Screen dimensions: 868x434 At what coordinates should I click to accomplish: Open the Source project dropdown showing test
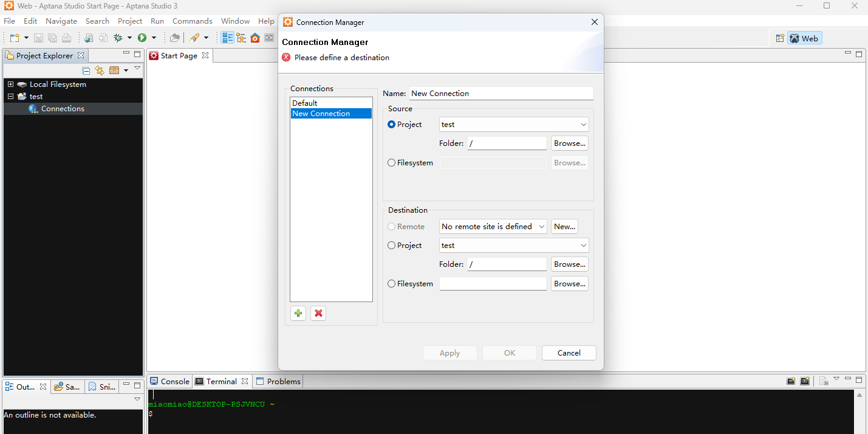click(514, 125)
